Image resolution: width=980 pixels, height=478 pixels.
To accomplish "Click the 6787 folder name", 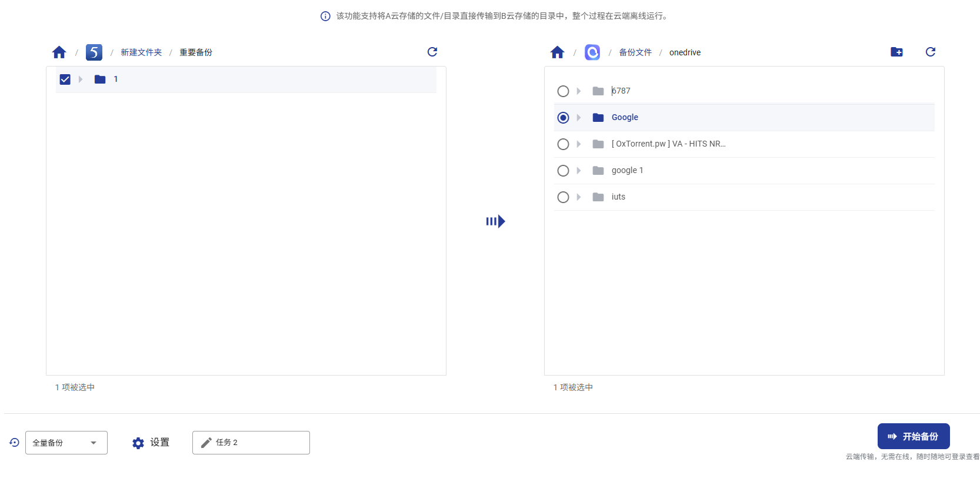I will [621, 91].
